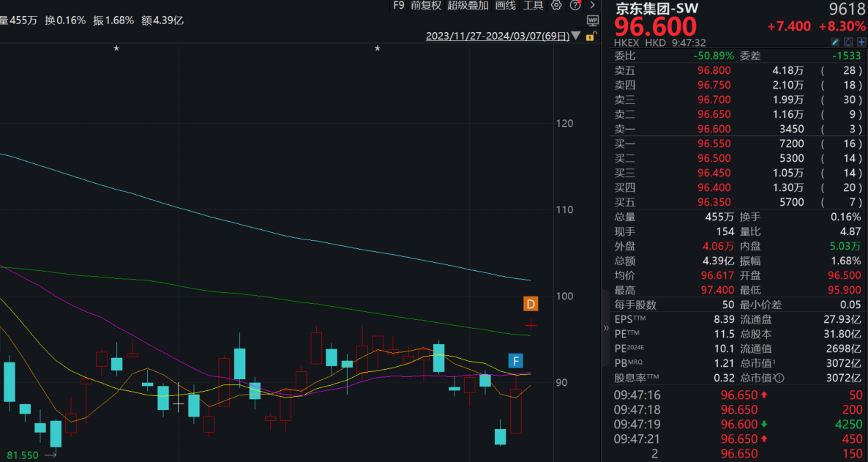Click the second star marker above chart
The height and width of the screenshot is (462, 868).
click(x=378, y=48)
